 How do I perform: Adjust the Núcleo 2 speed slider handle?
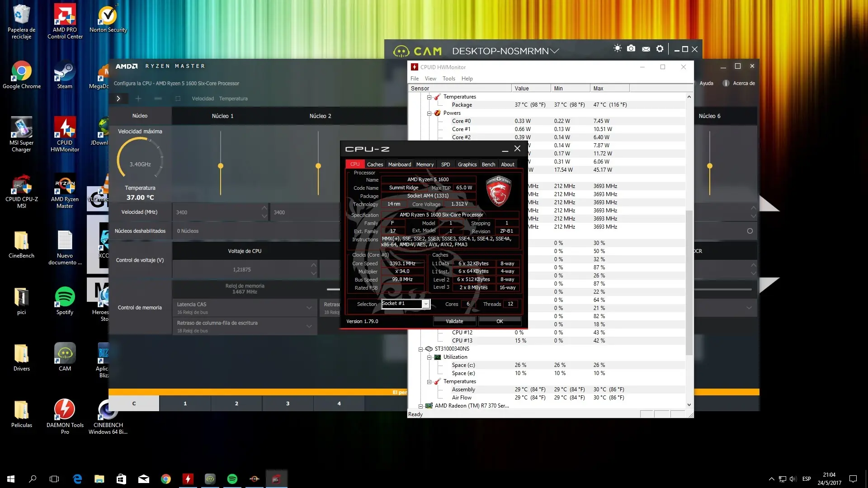pos(318,166)
